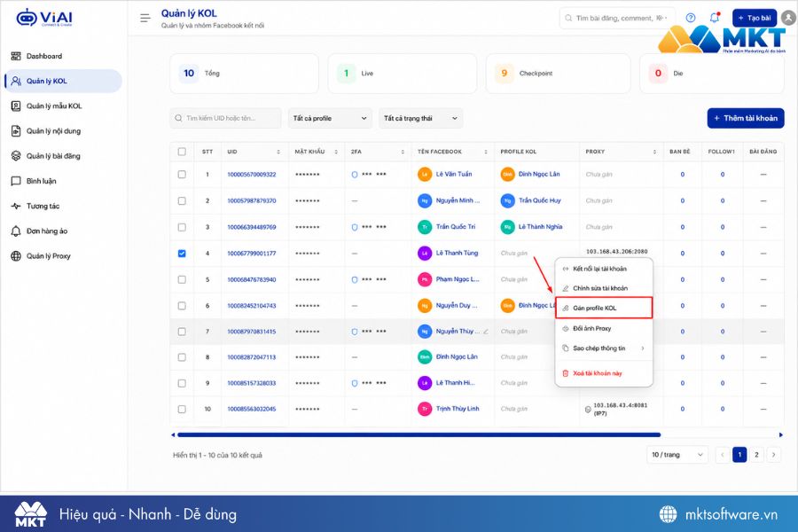Check the row 3 checkbox for Trần Quốc Trí
Viewport: 798px width, 532px height.
(182, 227)
